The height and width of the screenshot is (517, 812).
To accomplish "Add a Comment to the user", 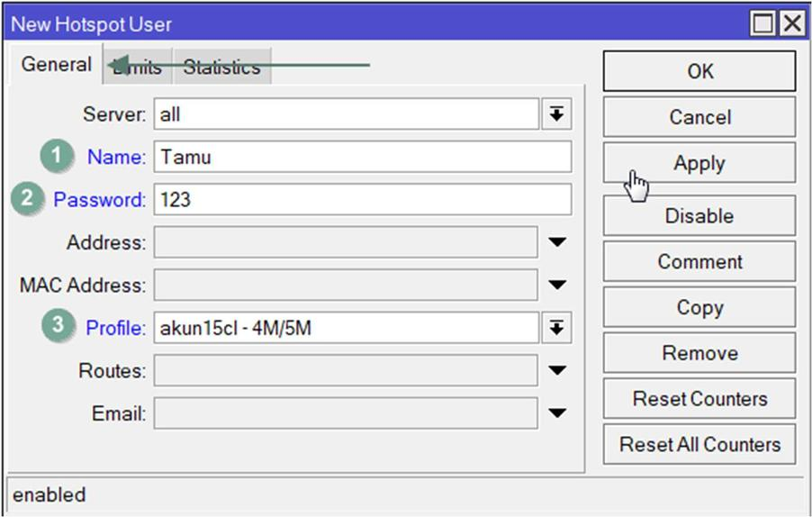I will pyautogui.click(x=699, y=262).
